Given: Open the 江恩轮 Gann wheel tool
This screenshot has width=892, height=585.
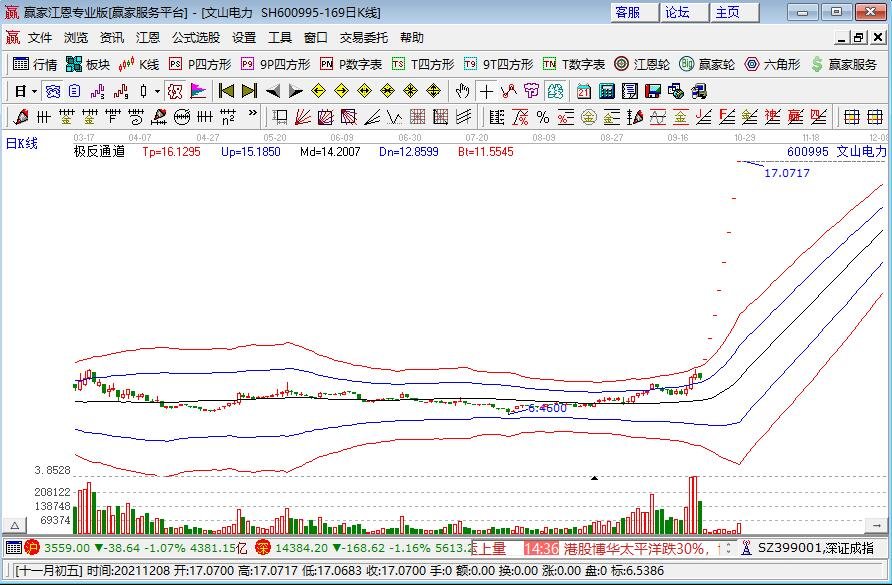Looking at the screenshot, I should pos(642,64).
